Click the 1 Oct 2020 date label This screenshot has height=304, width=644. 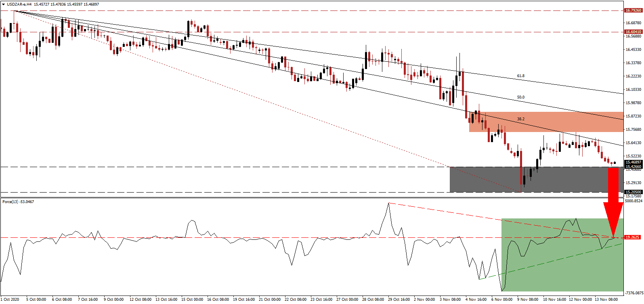click(10, 300)
